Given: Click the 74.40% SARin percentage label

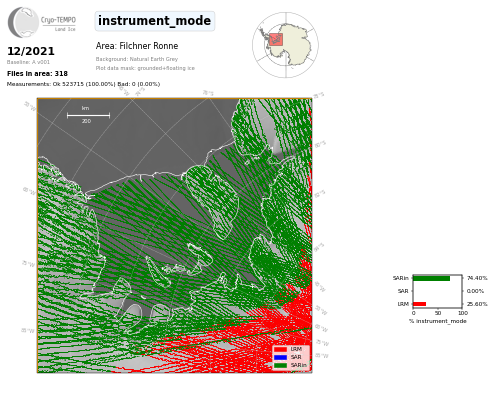Looking at the screenshot, I should [477, 278].
